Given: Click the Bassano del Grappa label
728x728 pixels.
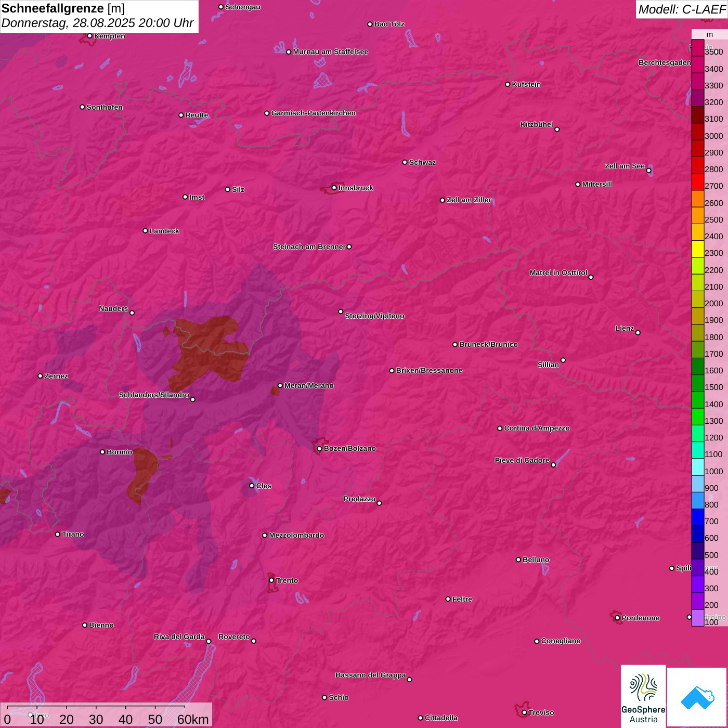Looking at the screenshot, I should click(370, 675).
